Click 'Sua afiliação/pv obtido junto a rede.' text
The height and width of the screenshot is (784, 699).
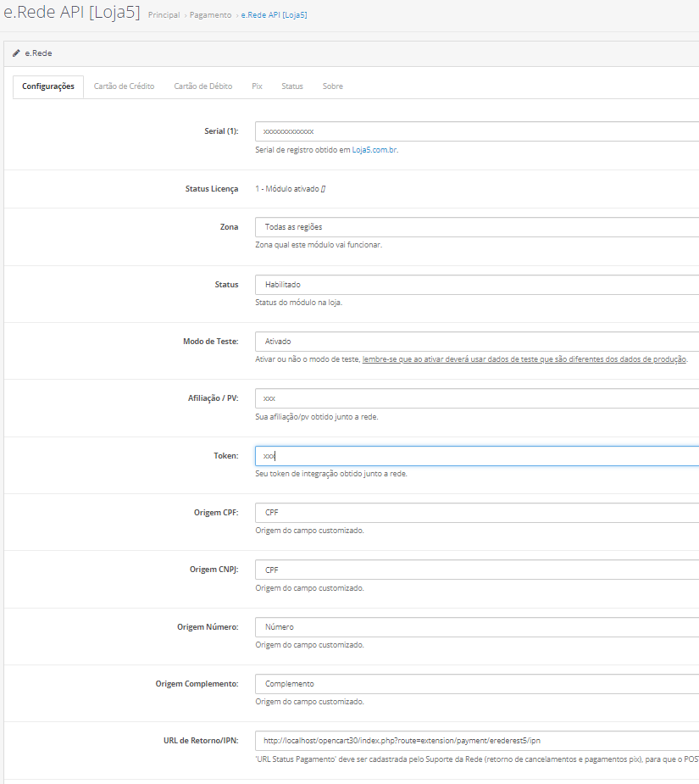pyautogui.click(x=317, y=417)
